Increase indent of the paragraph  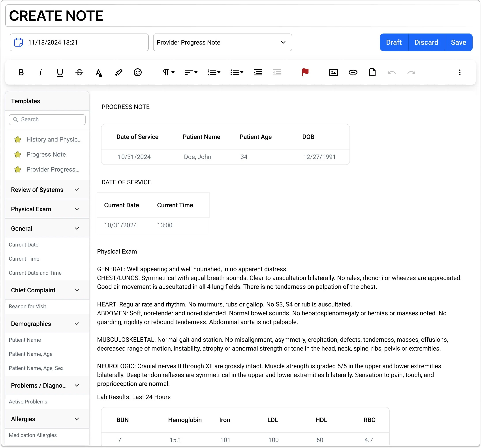click(x=257, y=72)
